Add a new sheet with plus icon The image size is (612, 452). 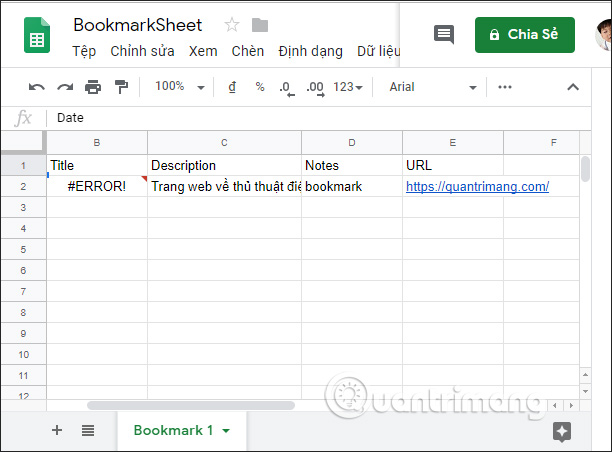[57, 430]
